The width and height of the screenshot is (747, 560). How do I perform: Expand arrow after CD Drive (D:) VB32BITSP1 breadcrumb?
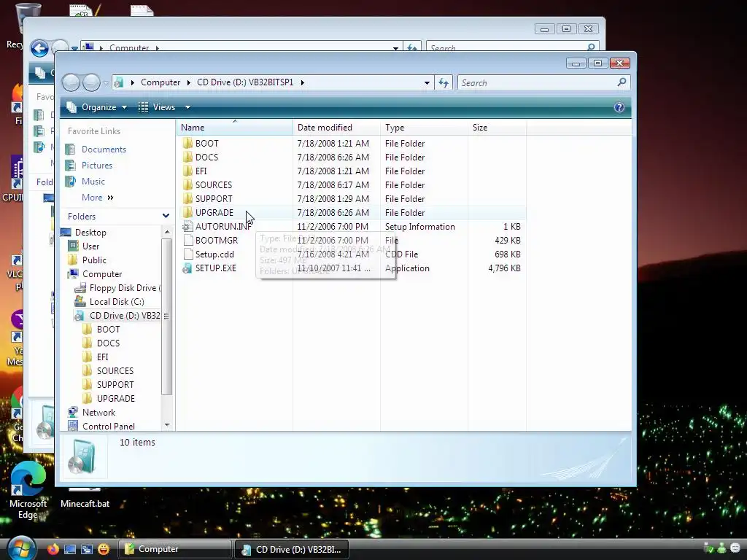click(x=302, y=82)
